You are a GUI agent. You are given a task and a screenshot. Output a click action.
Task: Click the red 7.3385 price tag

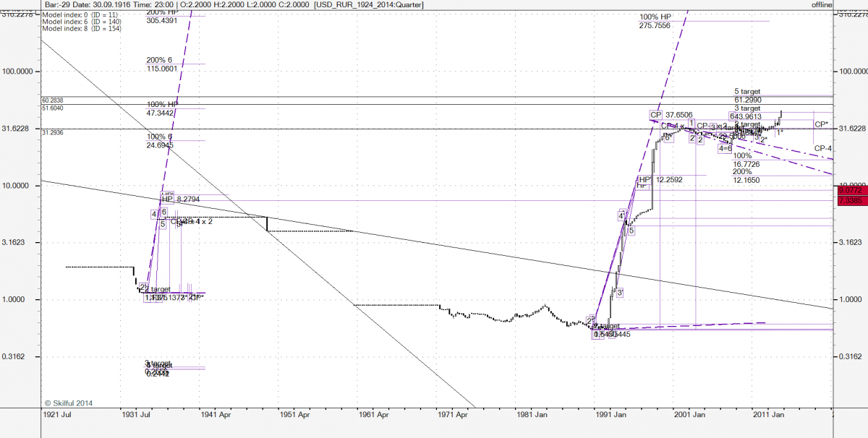850,200
